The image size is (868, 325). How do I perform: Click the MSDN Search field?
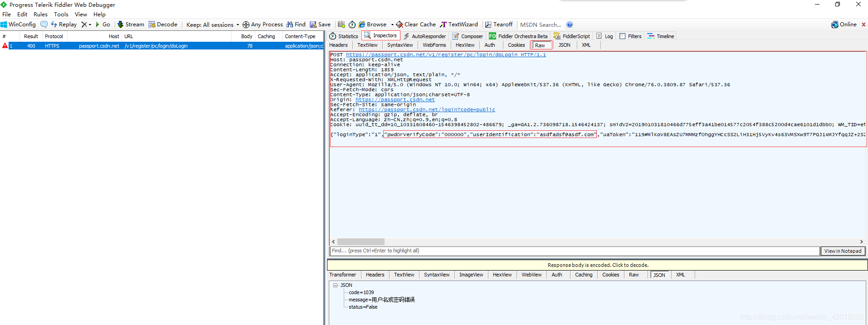tap(541, 25)
